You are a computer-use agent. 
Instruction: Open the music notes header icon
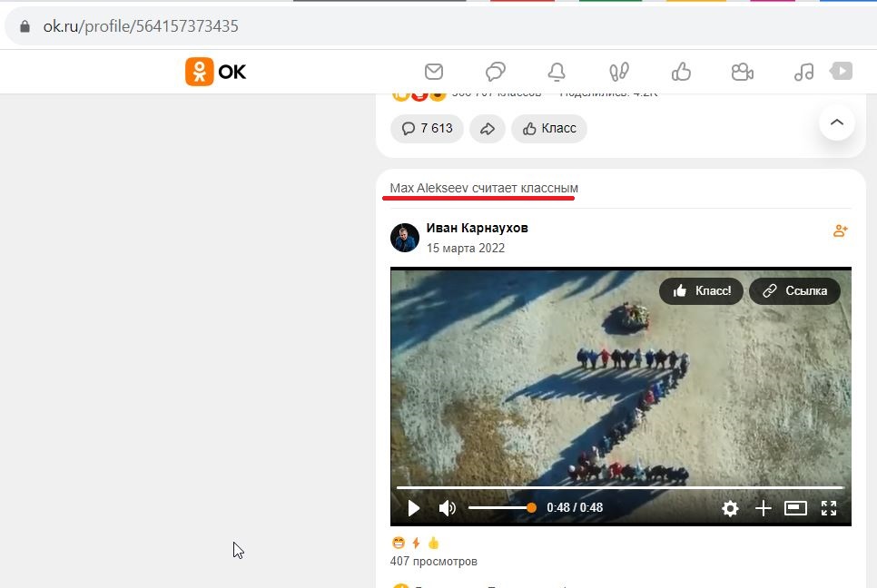point(803,72)
